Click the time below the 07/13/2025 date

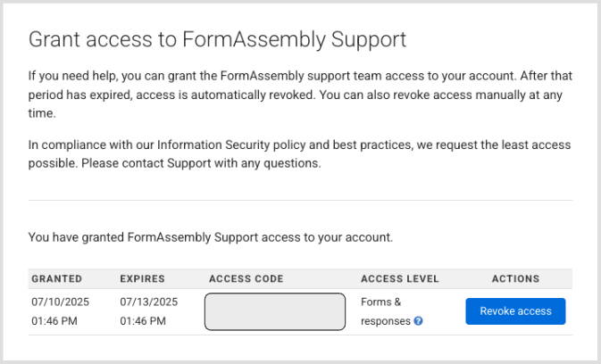tap(143, 321)
